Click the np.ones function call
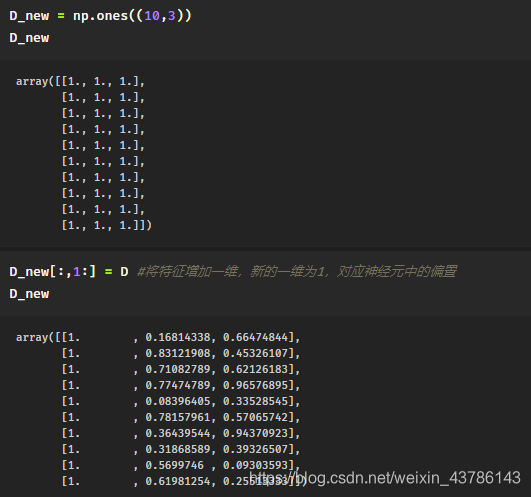The image size is (531, 497). click(x=132, y=16)
